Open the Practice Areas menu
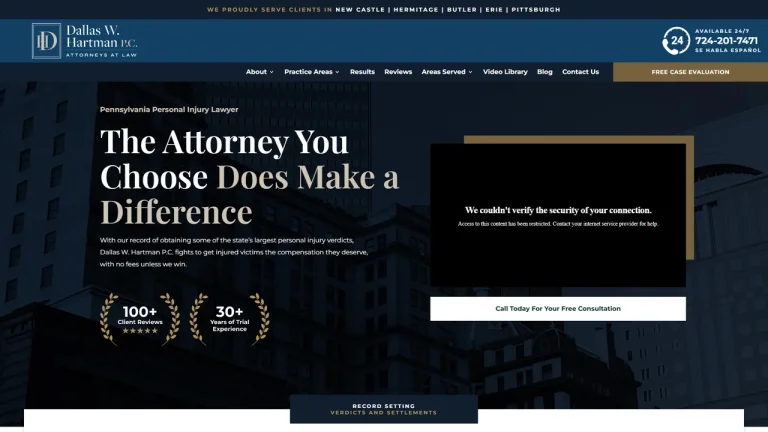The height and width of the screenshot is (432, 768). click(308, 72)
